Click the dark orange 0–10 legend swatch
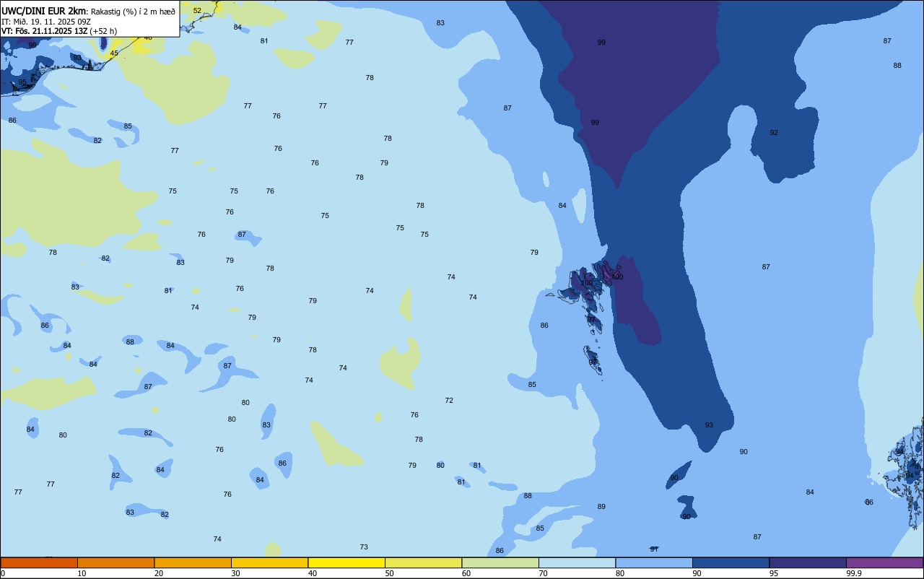The width and height of the screenshot is (924, 579). [39, 562]
